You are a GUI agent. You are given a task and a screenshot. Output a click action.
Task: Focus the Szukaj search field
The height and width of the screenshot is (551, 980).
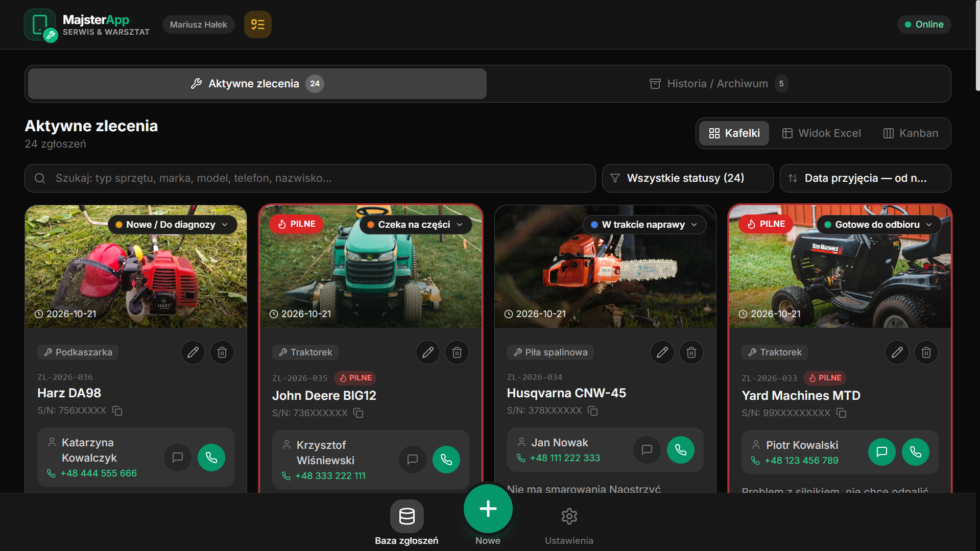pyautogui.click(x=310, y=178)
